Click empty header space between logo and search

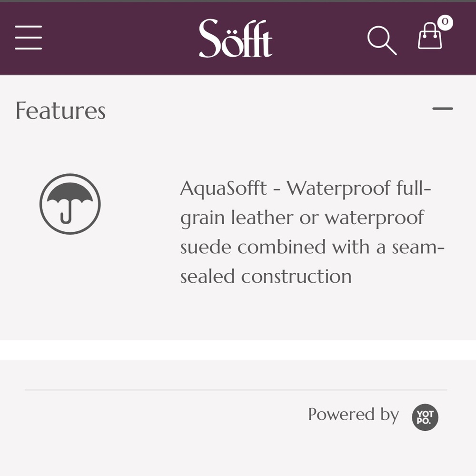pyautogui.click(x=319, y=38)
